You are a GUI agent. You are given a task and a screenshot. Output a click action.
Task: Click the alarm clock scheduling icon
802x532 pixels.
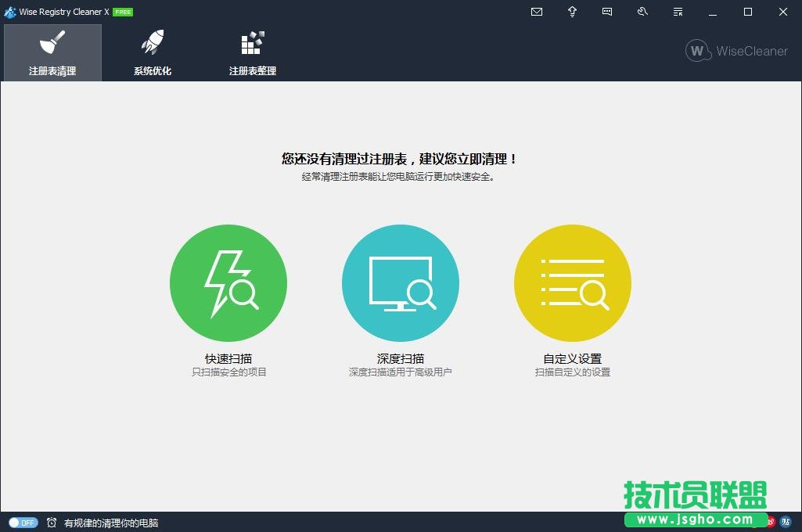tap(52, 523)
